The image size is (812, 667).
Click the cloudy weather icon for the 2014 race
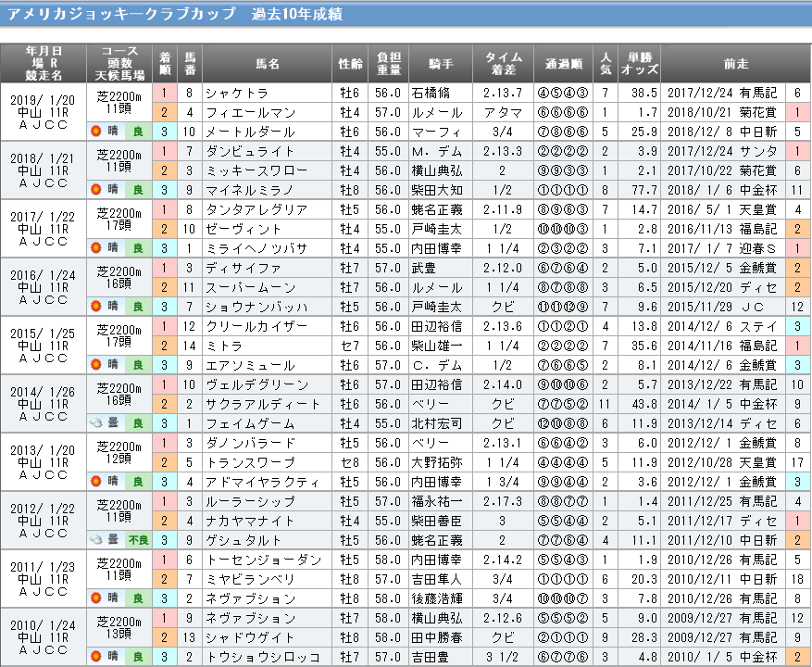click(95, 422)
